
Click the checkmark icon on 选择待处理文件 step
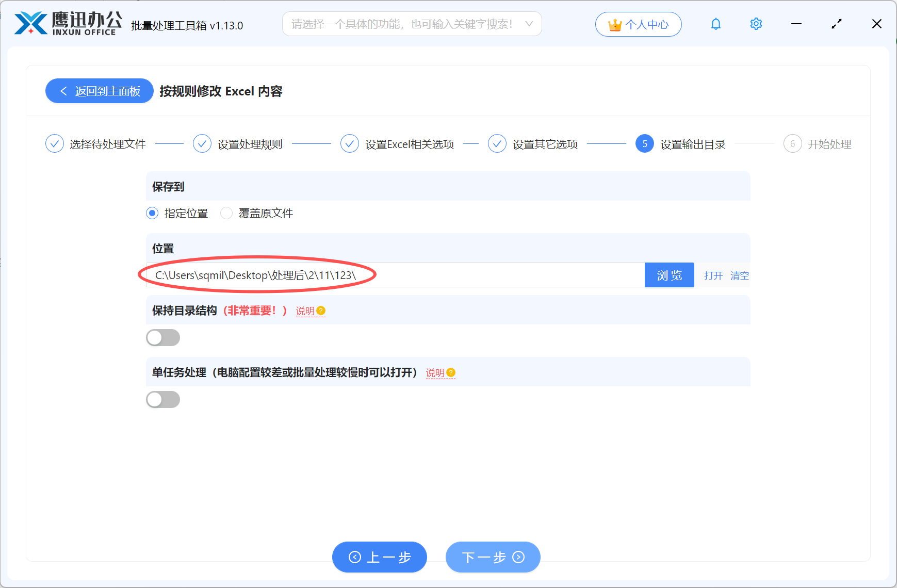tap(55, 143)
